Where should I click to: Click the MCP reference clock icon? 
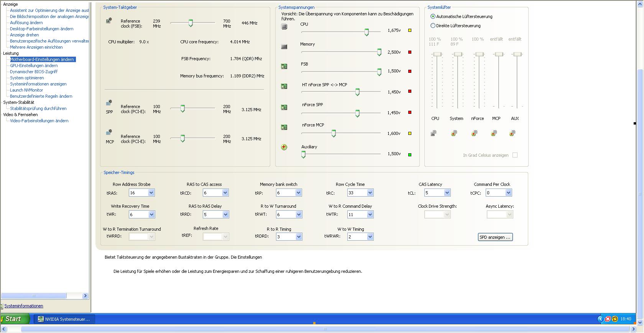109,133
